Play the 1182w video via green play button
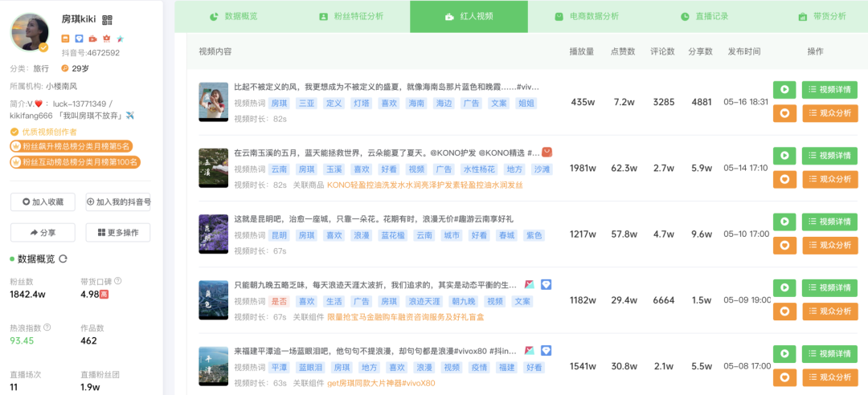 [x=784, y=287]
